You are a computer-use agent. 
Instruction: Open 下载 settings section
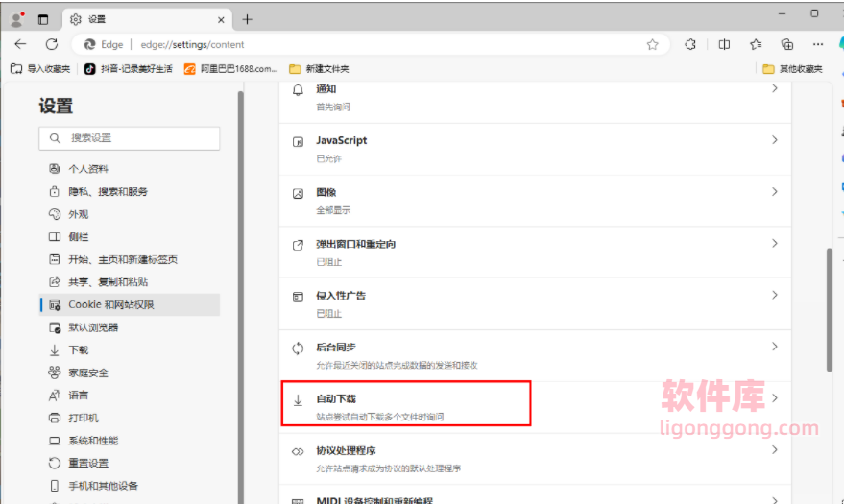tap(130, 350)
